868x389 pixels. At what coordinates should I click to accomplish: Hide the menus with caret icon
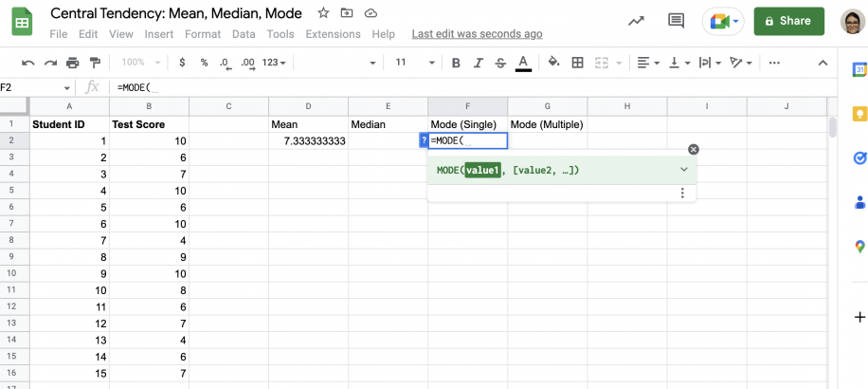tap(823, 63)
